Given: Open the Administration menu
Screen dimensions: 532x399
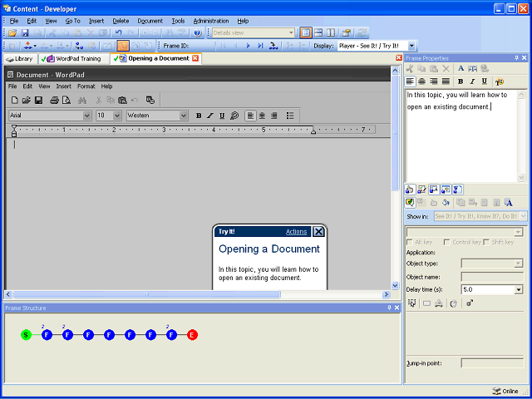Looking at the screenshot, I should pyautogui.click(x=211, y=21).
